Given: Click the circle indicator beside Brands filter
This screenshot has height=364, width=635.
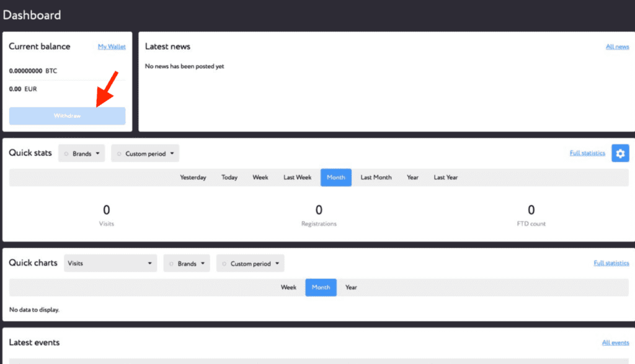Looking at the screenshot, I should (65, 153).
